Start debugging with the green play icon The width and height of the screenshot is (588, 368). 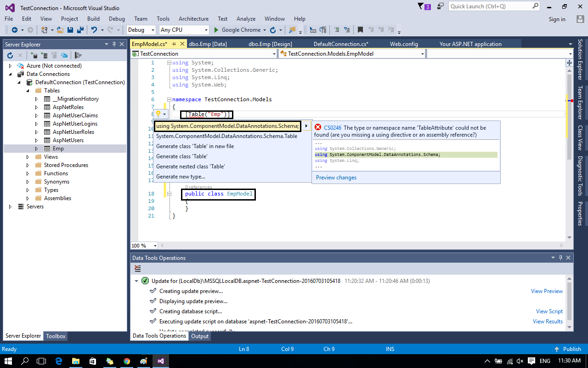coord(217,30)
